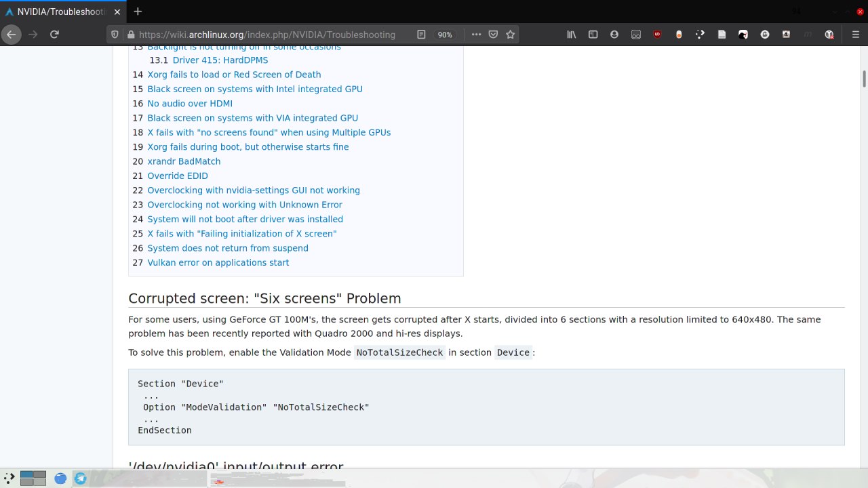
Task: Open 'Overclocking not working with Unknown Error'
Action: (x=245, y=205)
